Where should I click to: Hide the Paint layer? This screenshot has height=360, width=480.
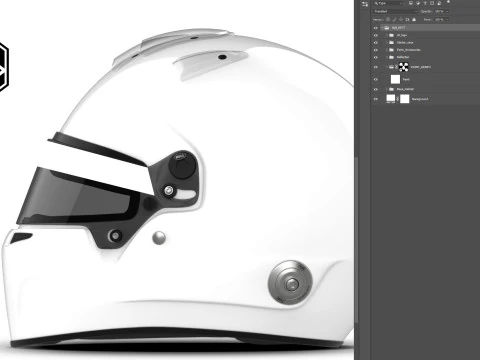[376, 79]
